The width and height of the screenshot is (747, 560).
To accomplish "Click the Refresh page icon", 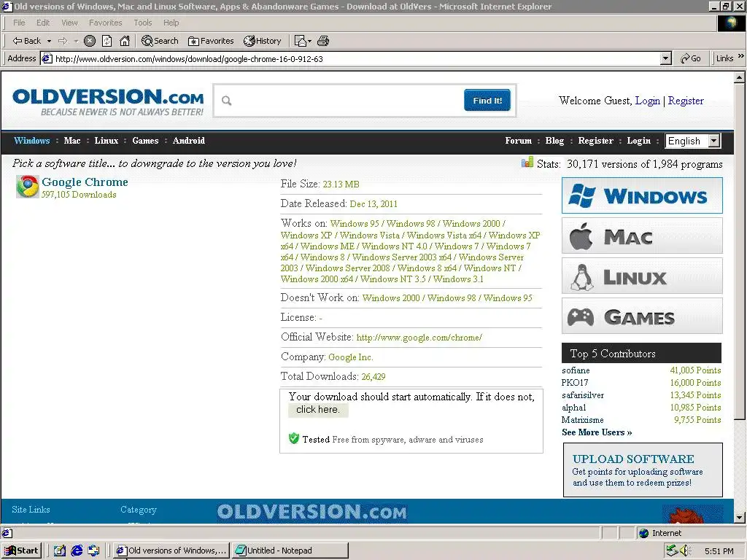I will [107, 41].
